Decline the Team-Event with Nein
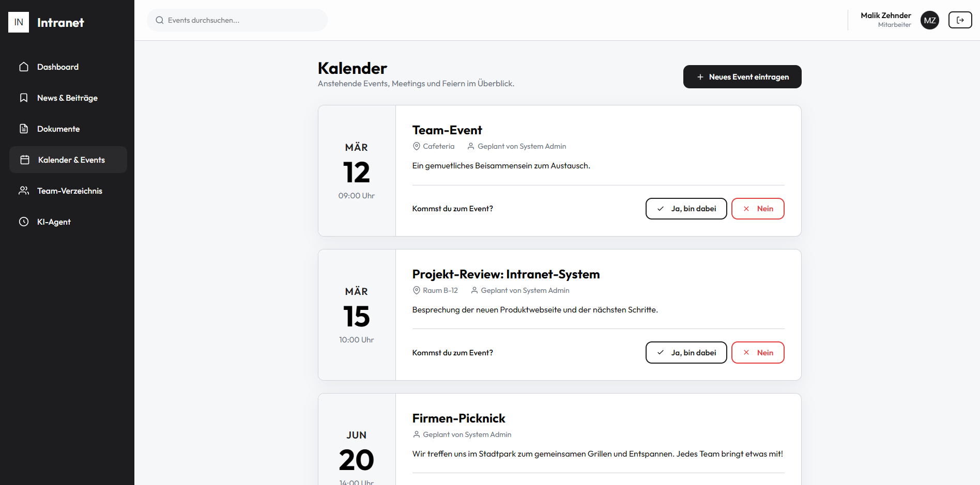 pyautogui.click(x=758, y=209)
